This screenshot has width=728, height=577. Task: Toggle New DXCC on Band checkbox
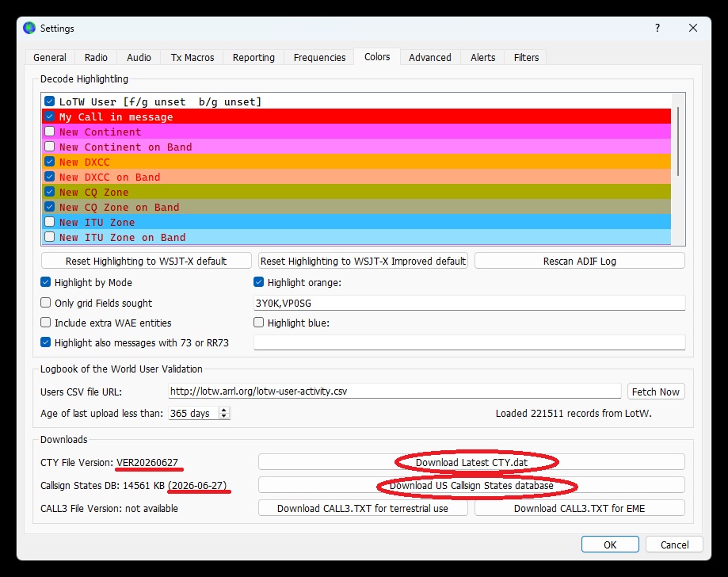50,177
